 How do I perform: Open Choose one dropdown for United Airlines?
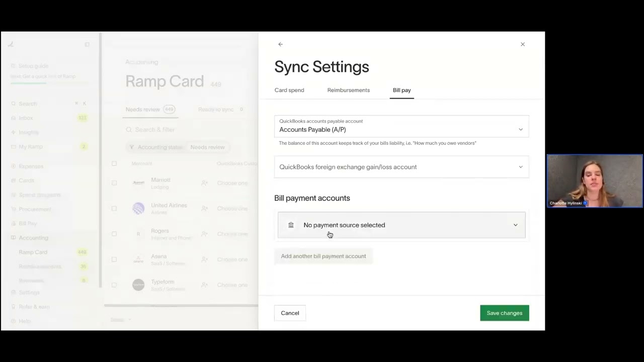click(x=232, y=209)
